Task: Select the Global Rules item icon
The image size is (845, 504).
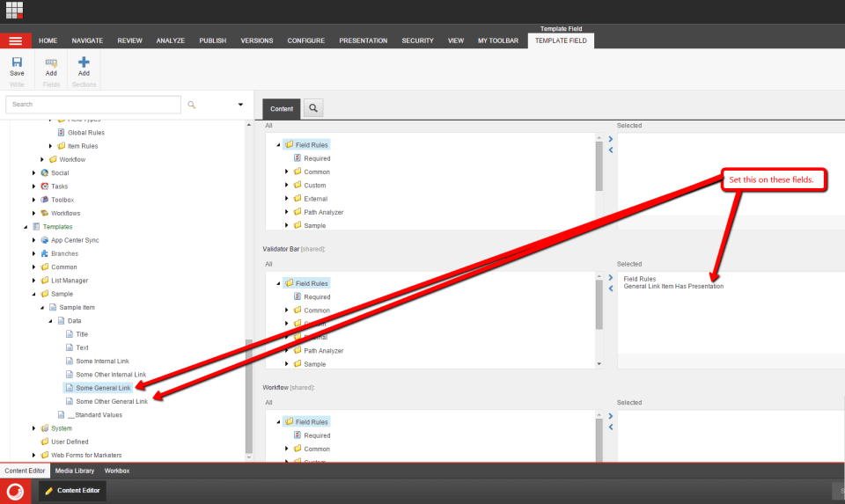Action: click(x=62, y=133)
